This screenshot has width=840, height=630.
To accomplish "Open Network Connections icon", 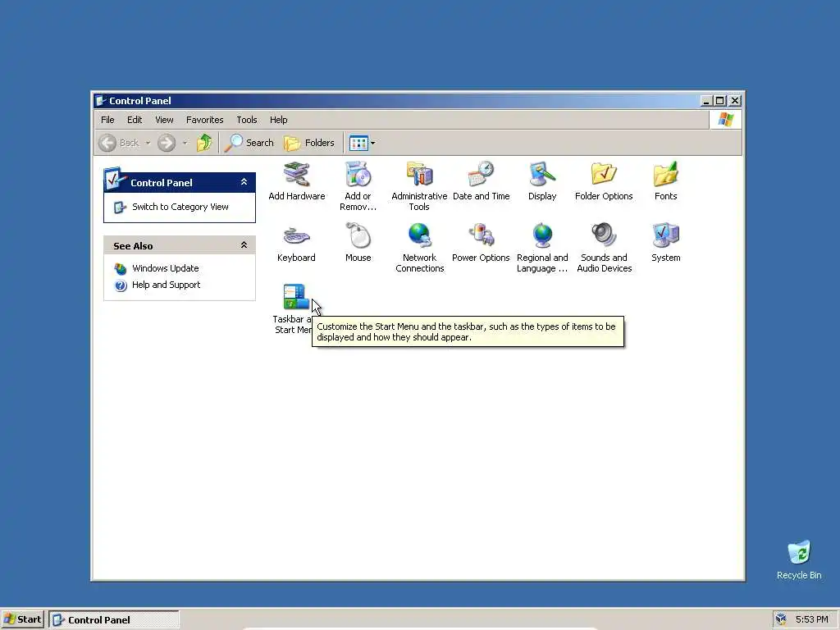I will [x=419, y=248].
